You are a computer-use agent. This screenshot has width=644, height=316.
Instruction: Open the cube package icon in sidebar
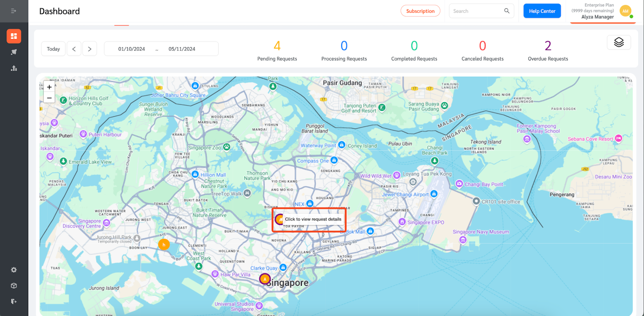pos(14,285)
